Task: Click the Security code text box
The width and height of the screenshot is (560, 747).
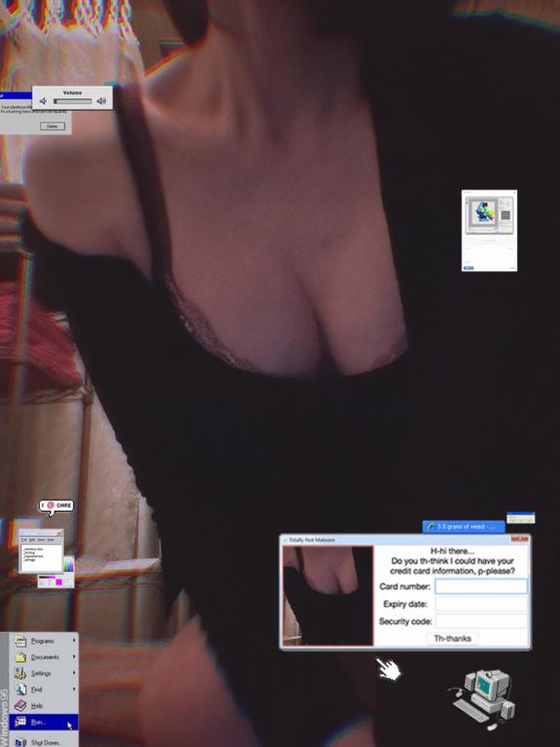Action: [481, 622]
